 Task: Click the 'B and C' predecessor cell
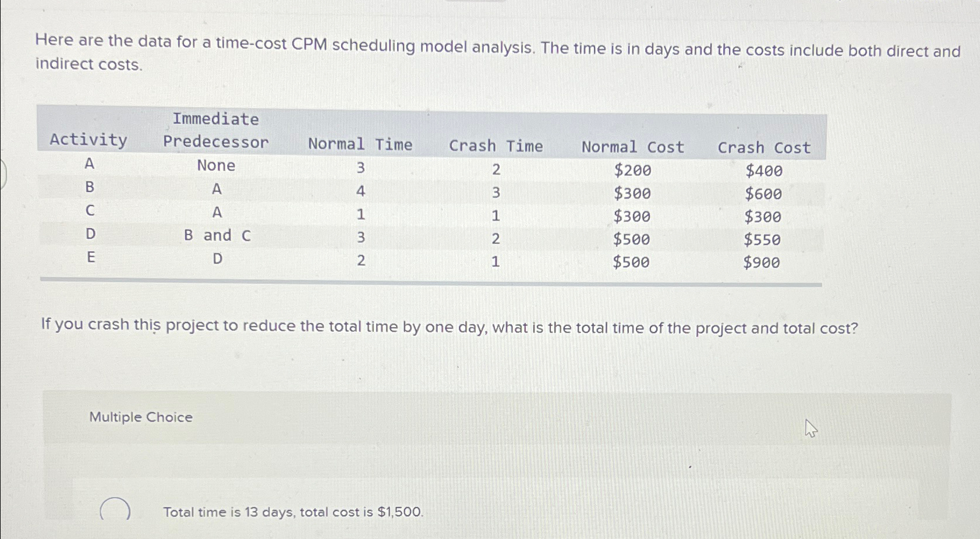click(x=216, y=235)
